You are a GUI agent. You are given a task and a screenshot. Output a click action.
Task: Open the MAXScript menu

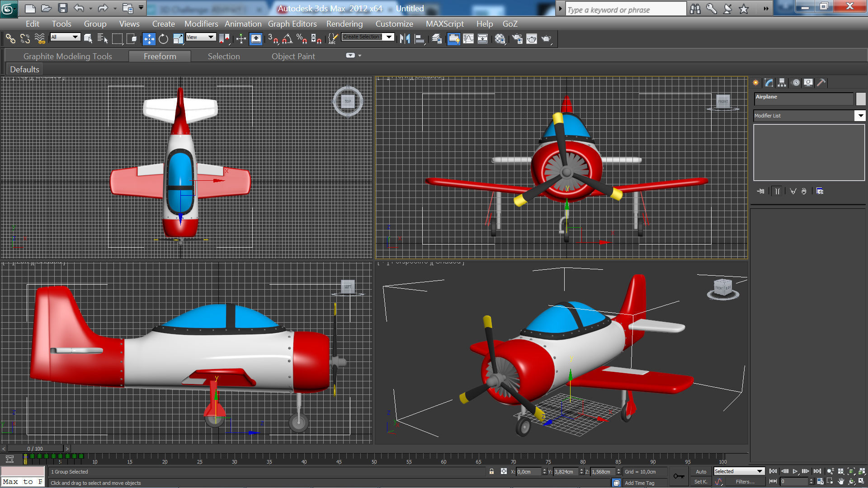[x=444, y=23]
